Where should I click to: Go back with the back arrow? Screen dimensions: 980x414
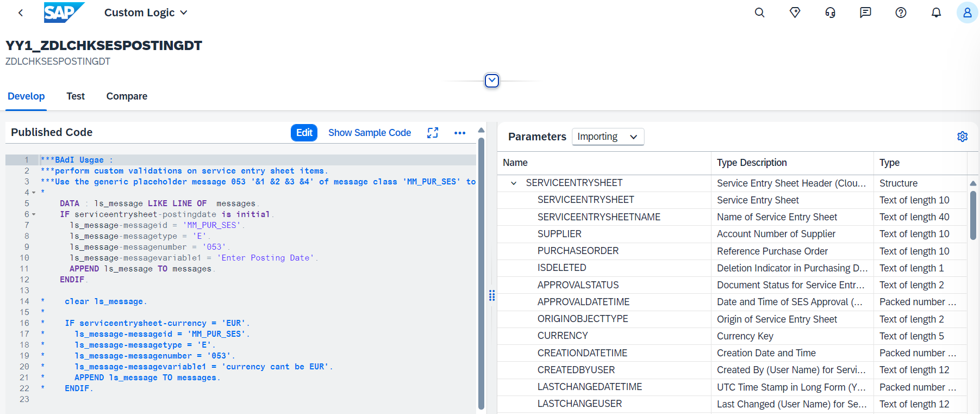coord(21,13)
